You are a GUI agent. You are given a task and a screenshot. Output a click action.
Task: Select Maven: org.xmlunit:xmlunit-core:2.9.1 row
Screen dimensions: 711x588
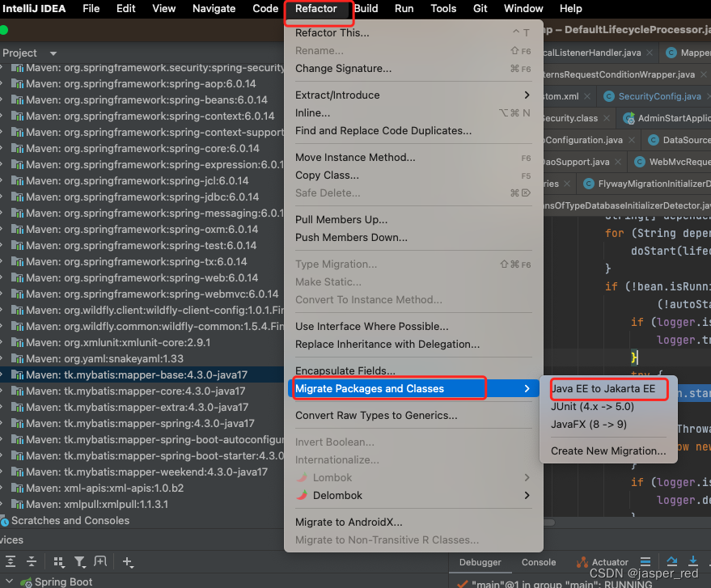[x=142, y=343]
